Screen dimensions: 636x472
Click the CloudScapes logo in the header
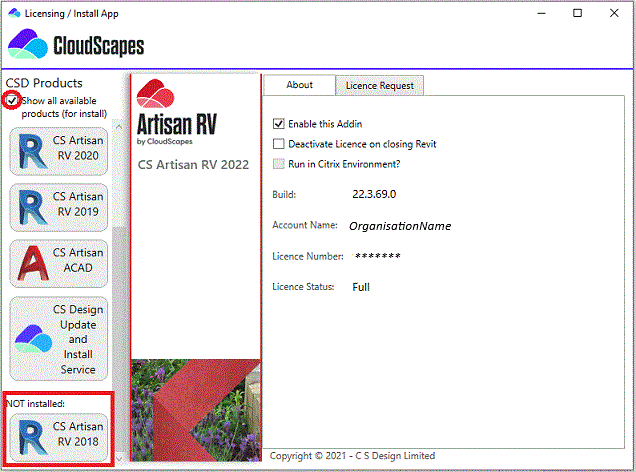[76, 46]
